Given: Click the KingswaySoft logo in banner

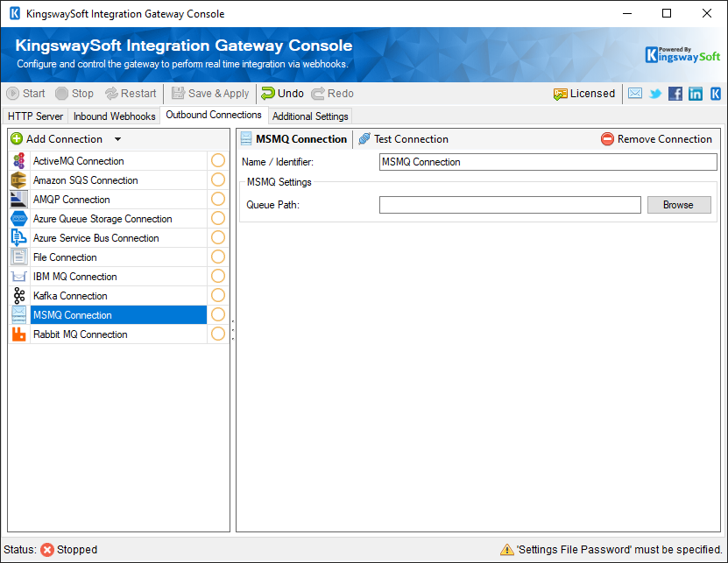Looking at the screenshot, I should (682, 55).
